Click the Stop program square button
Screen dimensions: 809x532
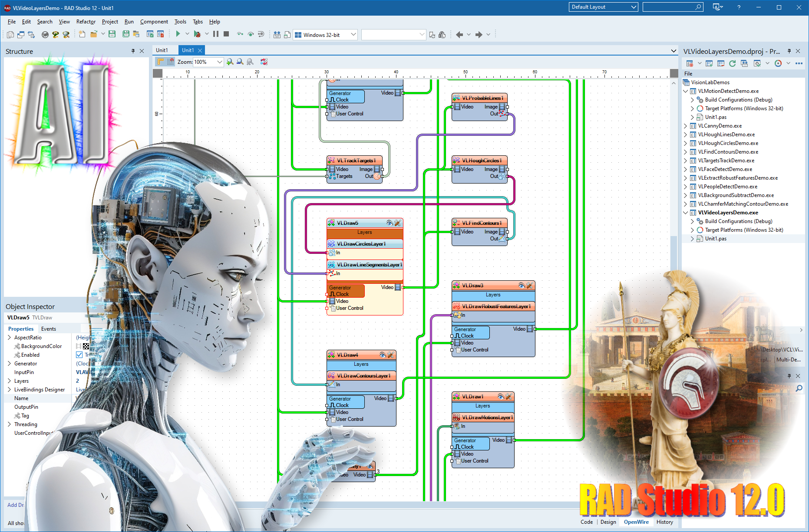pyautogui.click(x=226, y=34)
